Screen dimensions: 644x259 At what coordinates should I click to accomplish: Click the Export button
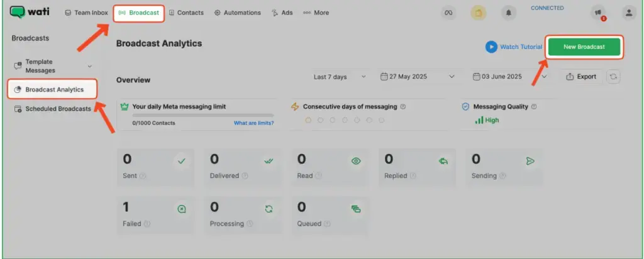[x=581, y=77]
